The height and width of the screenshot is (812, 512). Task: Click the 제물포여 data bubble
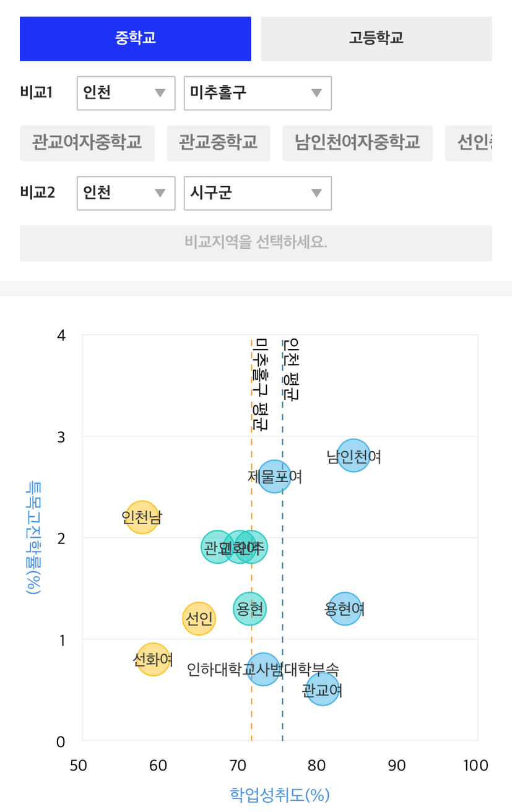coord(275,477)
